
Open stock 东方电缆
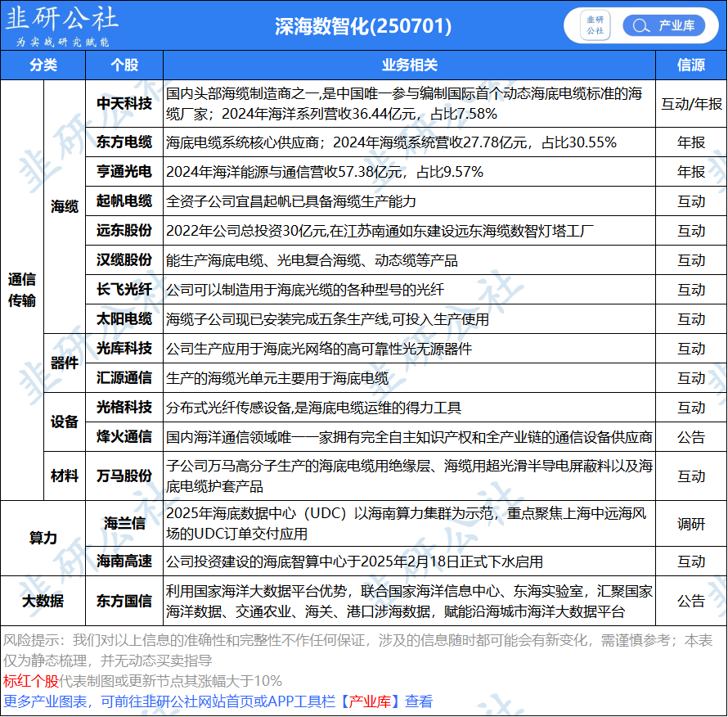(124, 142)
